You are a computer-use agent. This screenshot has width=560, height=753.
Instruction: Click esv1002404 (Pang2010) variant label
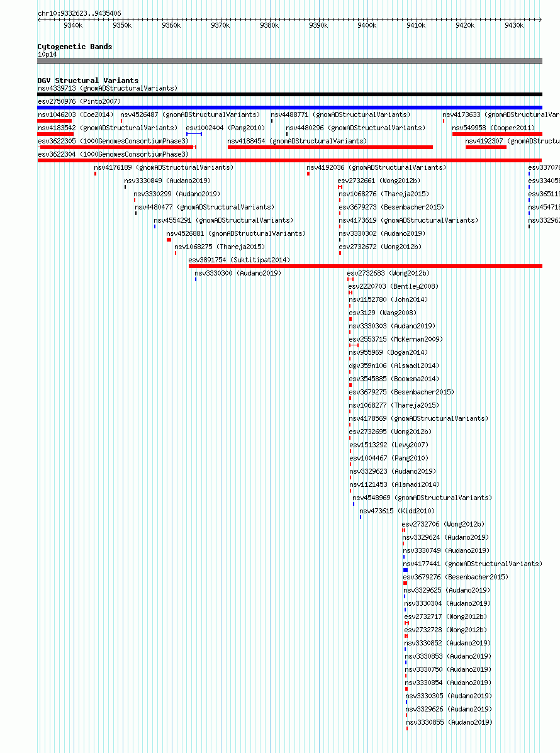[226, 128]
